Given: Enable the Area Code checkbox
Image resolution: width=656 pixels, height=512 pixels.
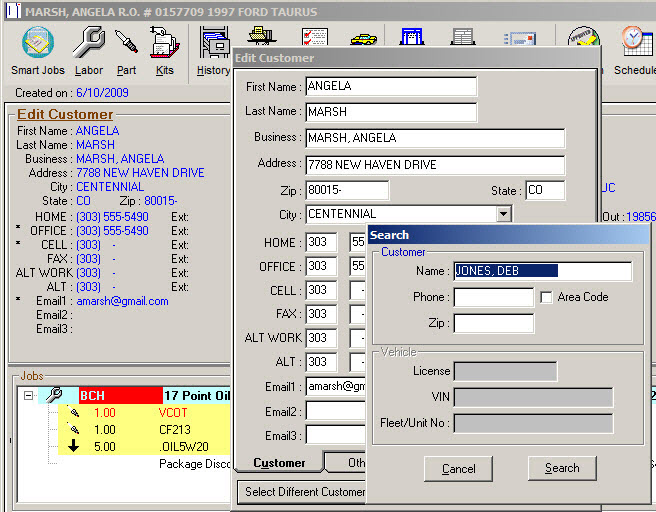Looking at the screenshot, I should point(546,297).
